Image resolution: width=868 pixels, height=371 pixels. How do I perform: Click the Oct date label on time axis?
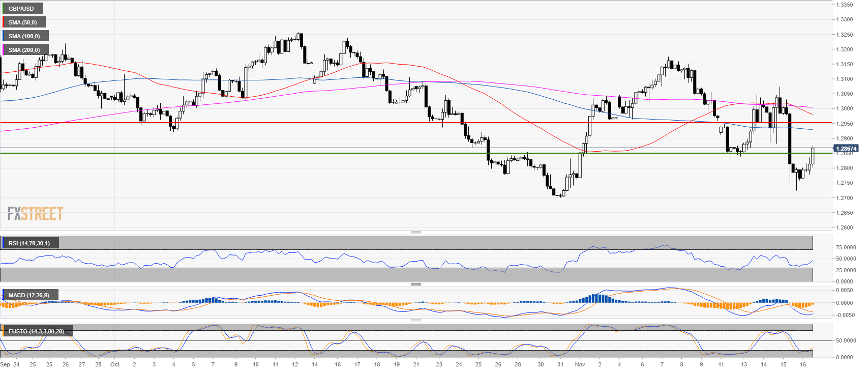[x=115, y=364]
